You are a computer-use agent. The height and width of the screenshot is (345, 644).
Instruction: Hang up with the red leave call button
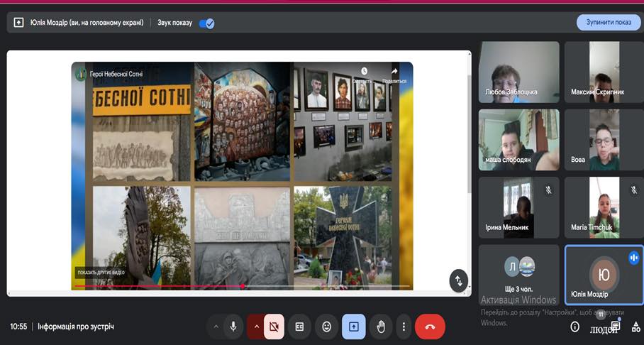430,327
